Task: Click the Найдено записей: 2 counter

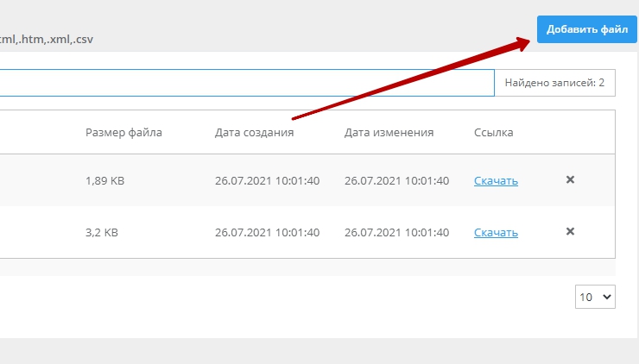Action: (x=554, y=84)
